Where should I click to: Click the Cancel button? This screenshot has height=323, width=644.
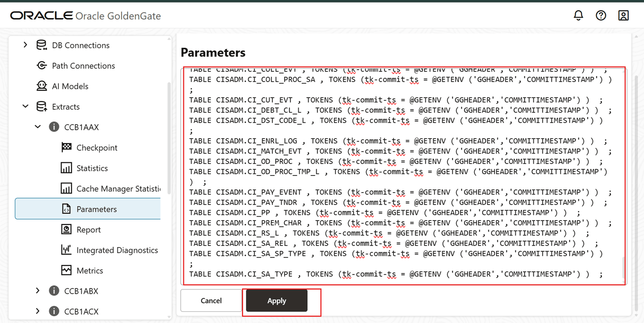[210, 301]
